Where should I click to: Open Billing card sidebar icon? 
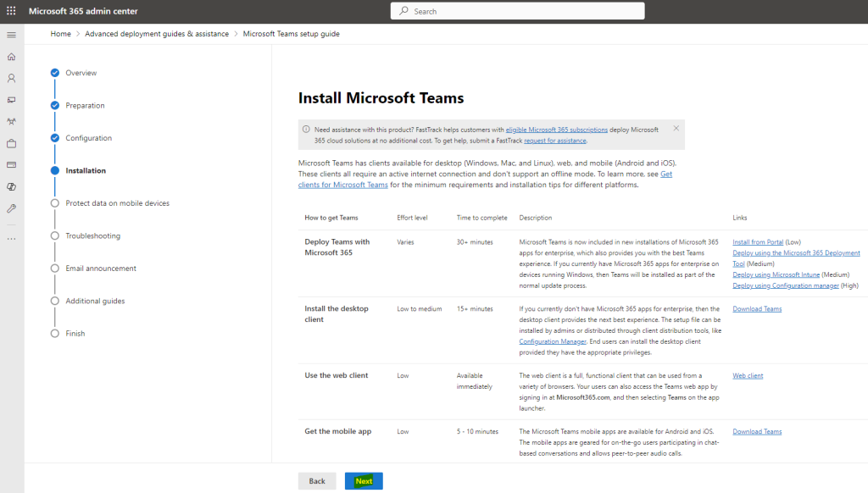12,165
